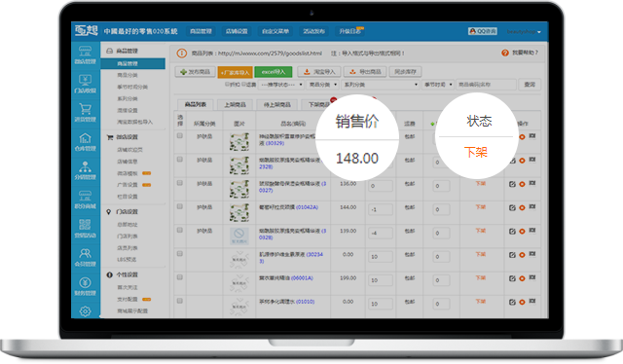Image resolution: width=623 pixels, height=364 pixels.
Task: Click the 发布商品 button
Action: (195, 72)
